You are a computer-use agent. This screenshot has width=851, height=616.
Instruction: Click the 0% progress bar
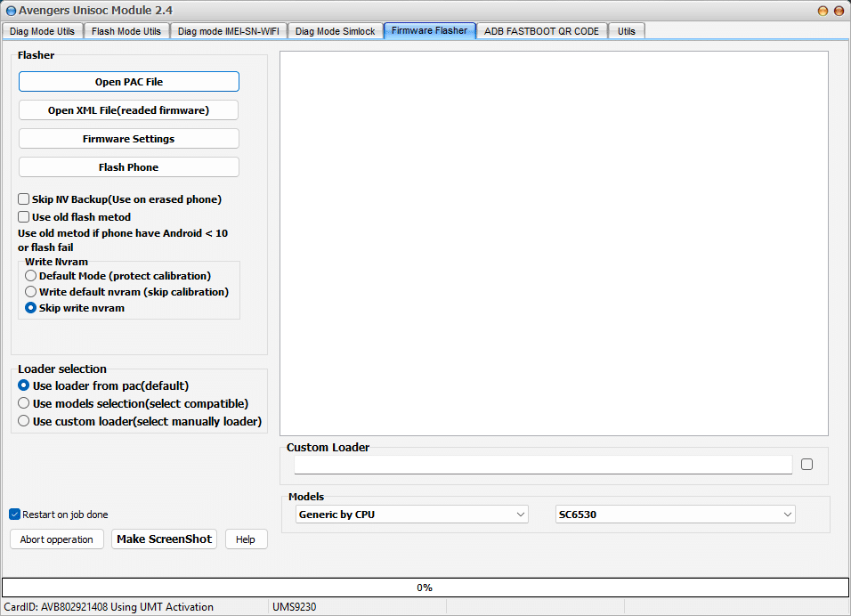point(425,588)
